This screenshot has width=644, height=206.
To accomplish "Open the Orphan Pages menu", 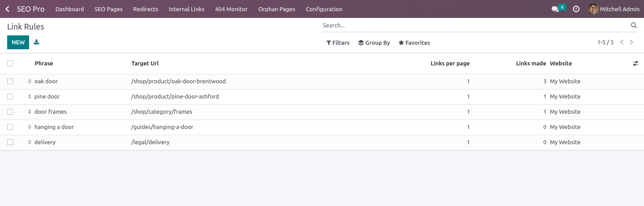I will coord(277,9).
